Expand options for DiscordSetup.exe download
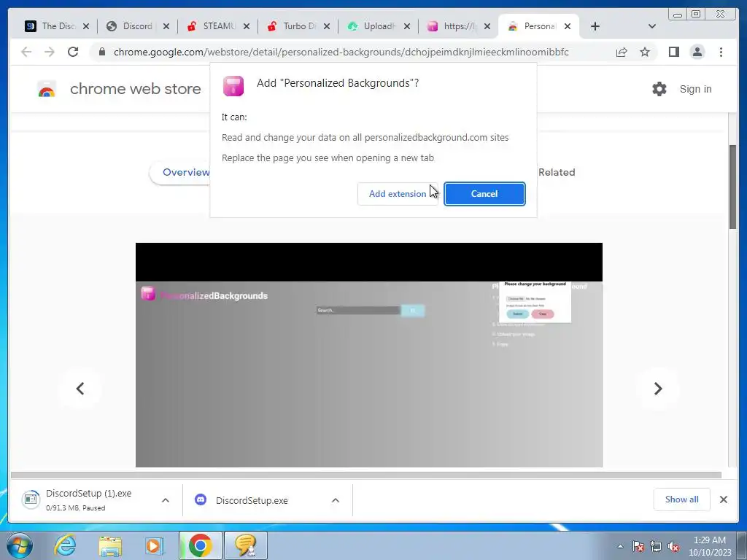 pyautogui.click(x=336, y=500)
